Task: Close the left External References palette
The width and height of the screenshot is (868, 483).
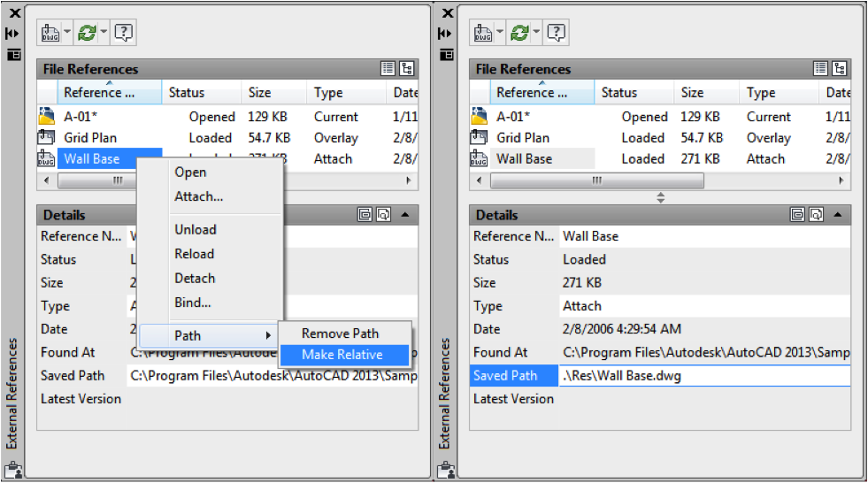Action: [x=15, y=13]
